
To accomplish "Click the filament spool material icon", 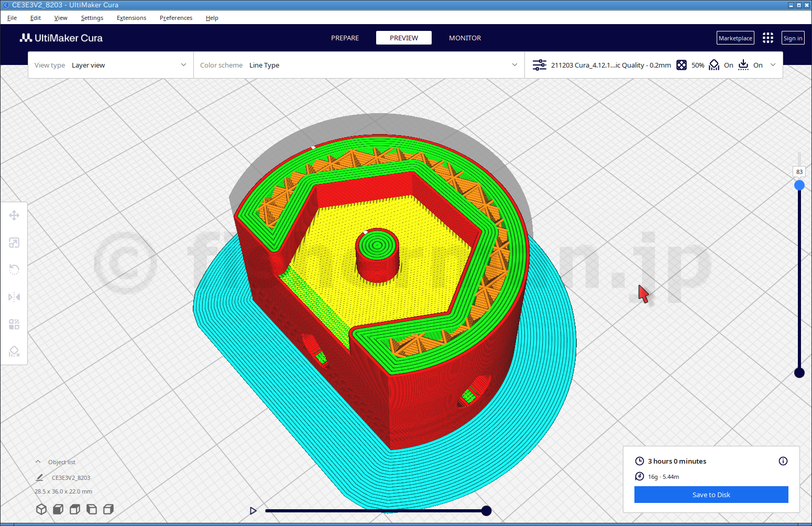I will pyautogui.click(x=640, y=476).
